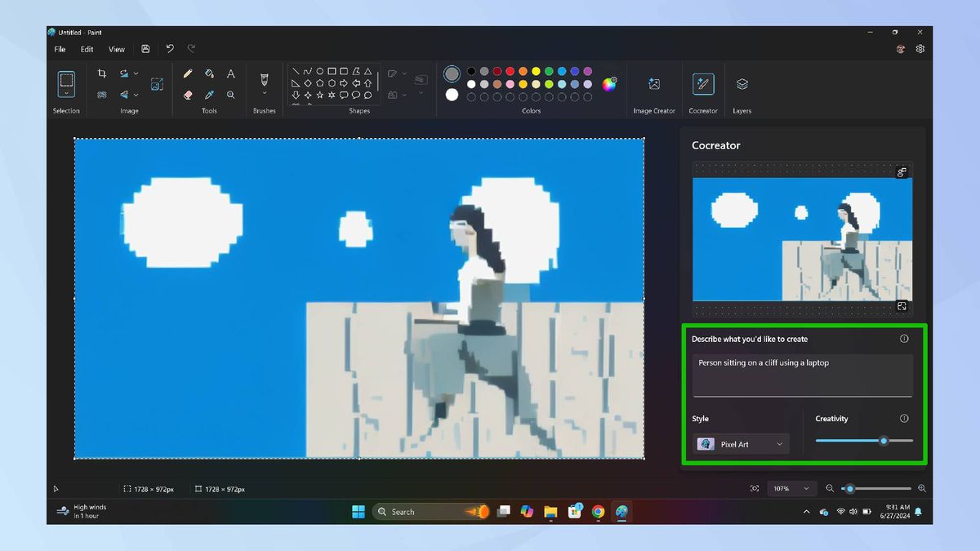Screen dimensions: 980x551
Task: Open Paint settings gear
Action: tap(920, 49)
